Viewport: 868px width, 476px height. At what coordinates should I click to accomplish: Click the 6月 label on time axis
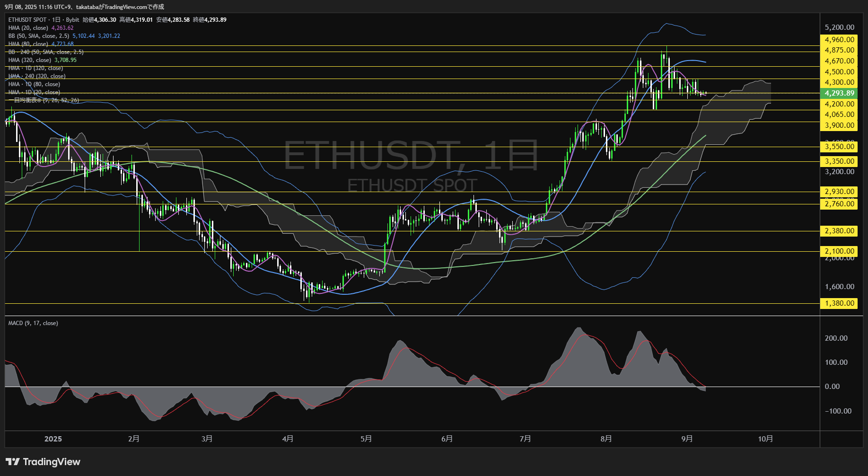tap(447, 439)
